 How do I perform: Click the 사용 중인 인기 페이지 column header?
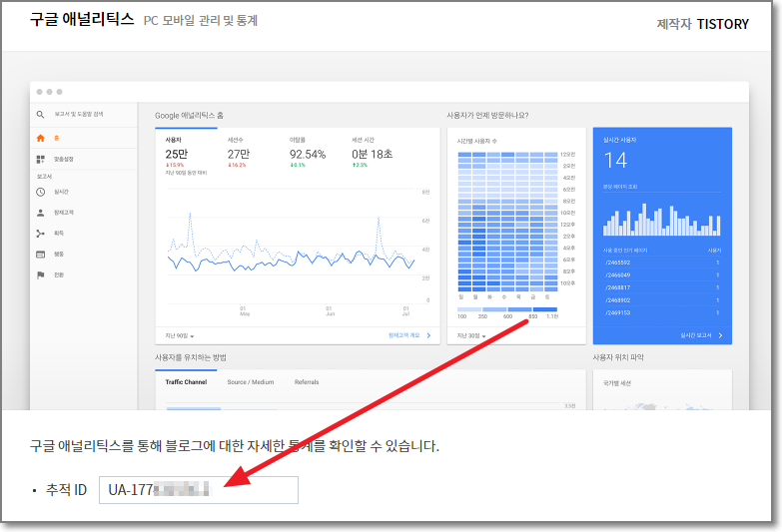click(625, 251)
